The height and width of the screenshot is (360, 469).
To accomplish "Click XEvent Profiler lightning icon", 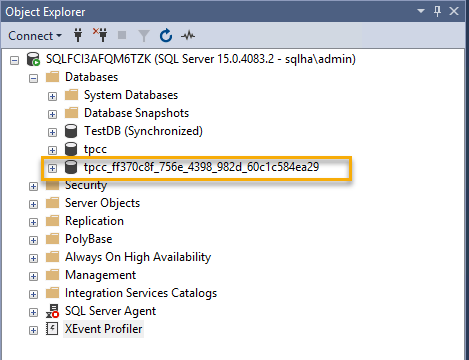I will point(52,329).
